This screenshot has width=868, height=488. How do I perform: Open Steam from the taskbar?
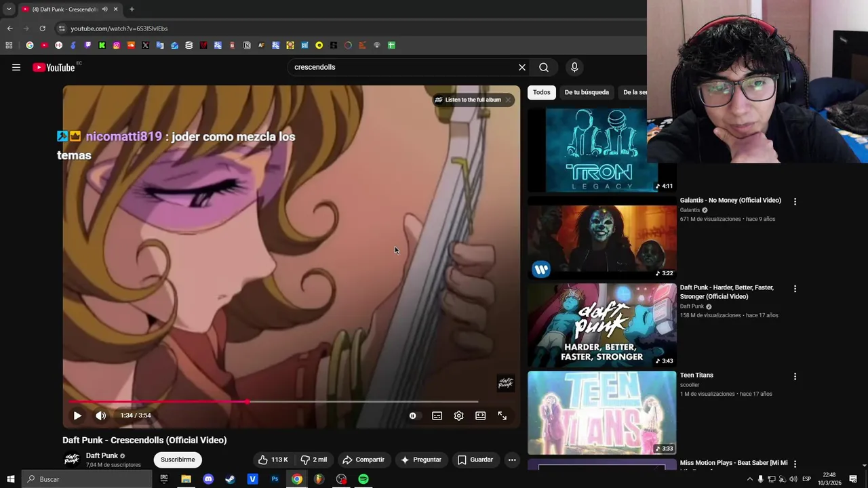[231, 479]
